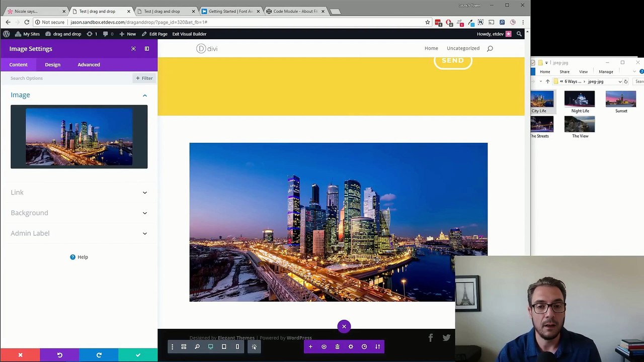Screen dimensions: 644x362
Task: Open drag and drop site menu
Action: pyautogui.click(x=63, y=34)
